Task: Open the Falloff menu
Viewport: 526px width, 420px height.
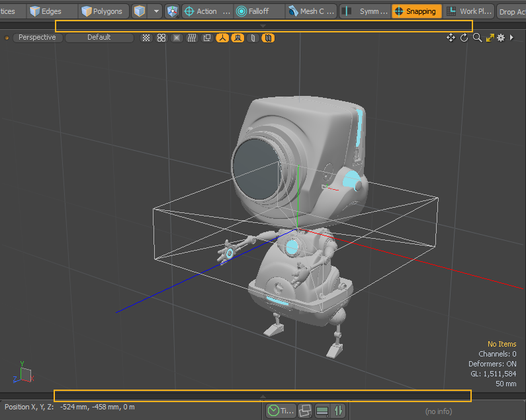Action: (x=258, y=11)
